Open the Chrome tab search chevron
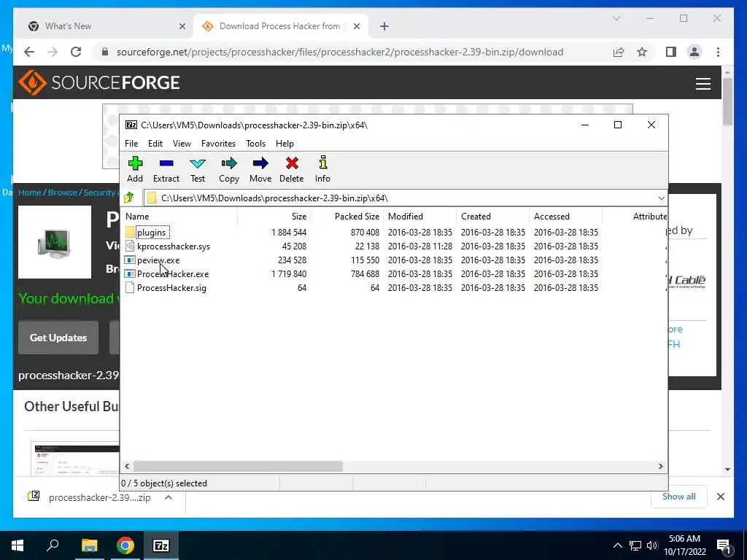The width and height of the screenshot is (747, 560). coord(616,18)
